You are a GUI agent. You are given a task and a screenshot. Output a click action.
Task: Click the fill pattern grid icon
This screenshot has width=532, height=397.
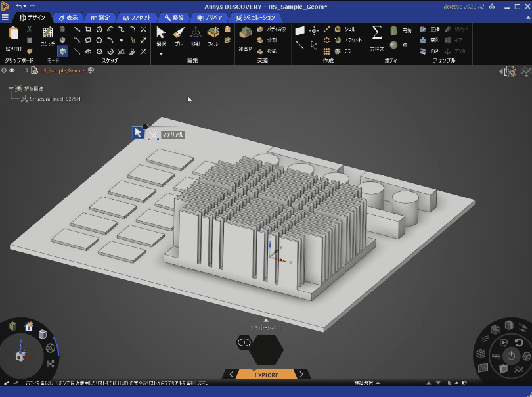pos(326,51)
